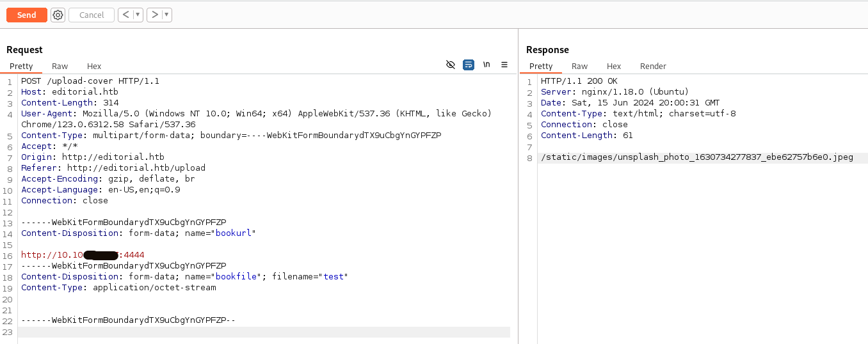This screenshot has height=344, width=868.
Task: Click the Accept-Language: en-US header line
Action: [100, 190]
